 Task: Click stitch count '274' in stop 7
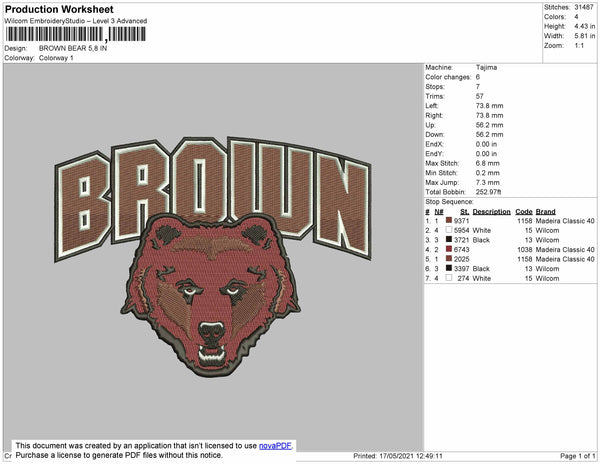point(463,278)
